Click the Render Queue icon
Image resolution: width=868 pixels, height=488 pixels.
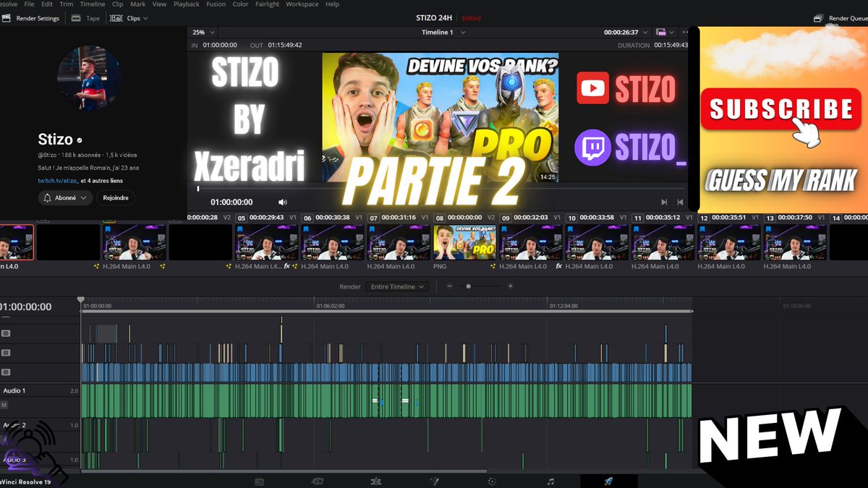point(818,18)
